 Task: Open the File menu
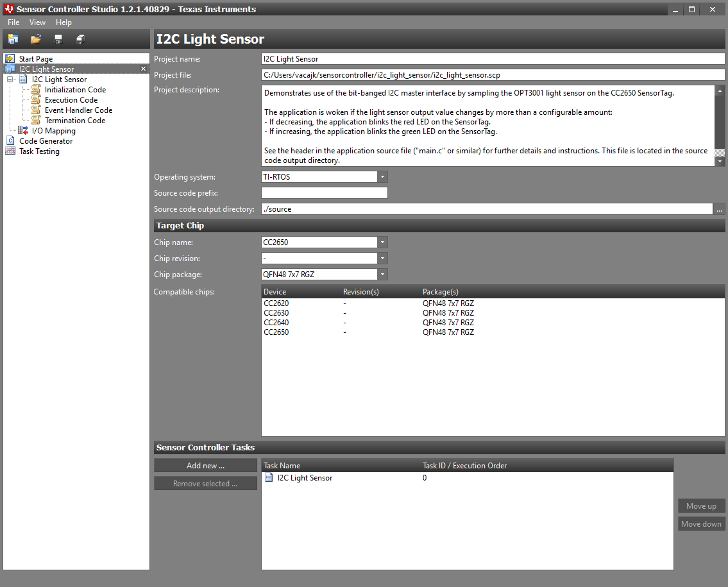pyautogui.click(x=13, y=22)
